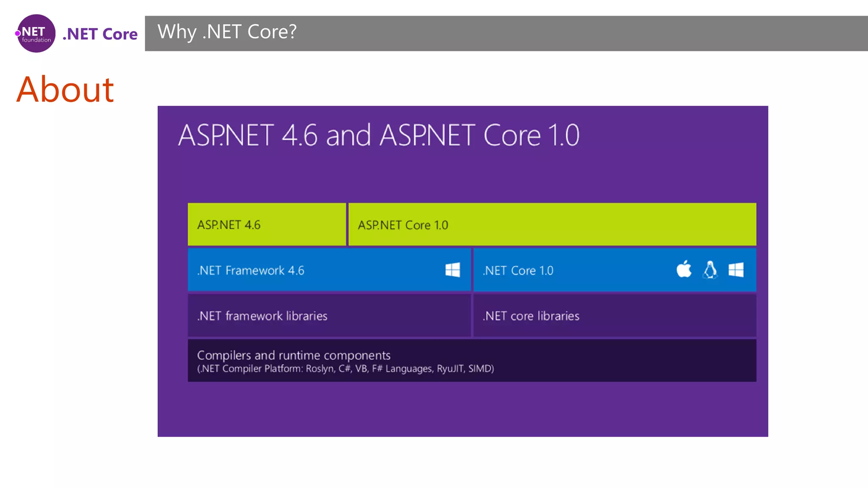Select the .NET framework libraries box
The height and width of the screenshot is (488, 868).
329,316
